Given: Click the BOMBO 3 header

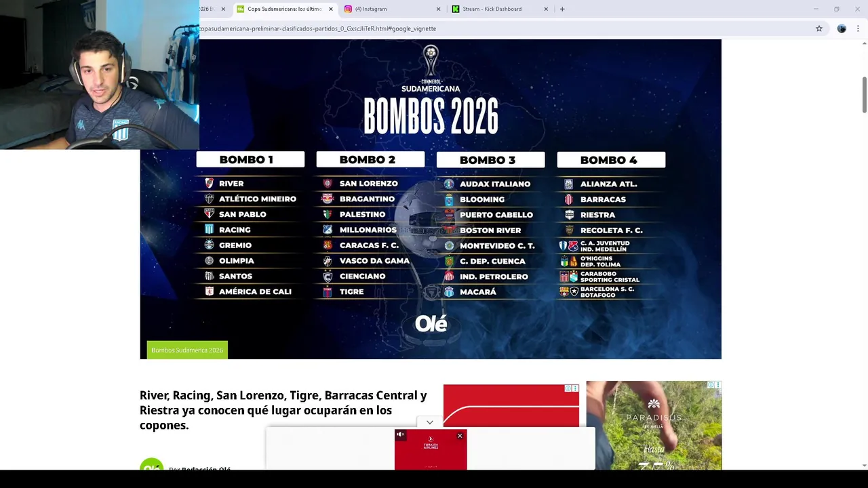Looking at the screenshot, I should [x=490, y=160].
